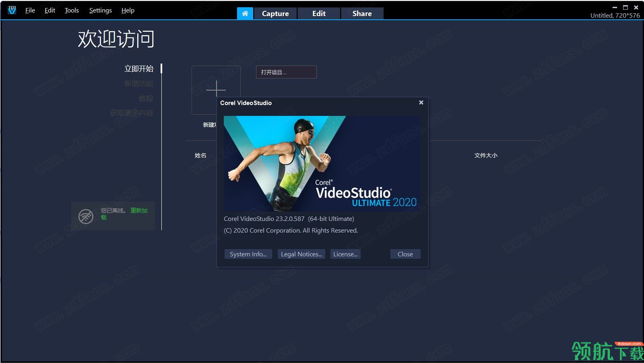Switch to the Edit workspace tab

[x=319, y=13]
